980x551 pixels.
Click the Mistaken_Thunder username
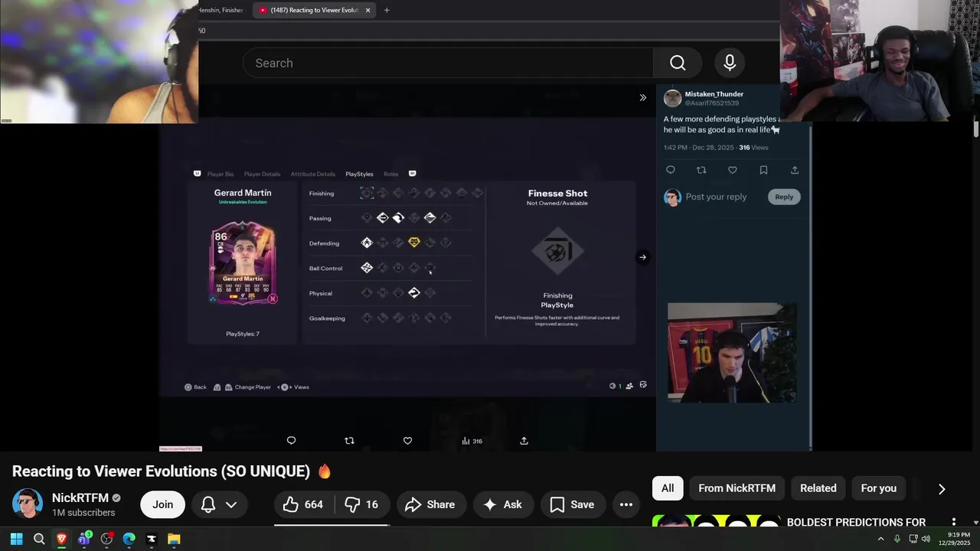click(714, 94)
